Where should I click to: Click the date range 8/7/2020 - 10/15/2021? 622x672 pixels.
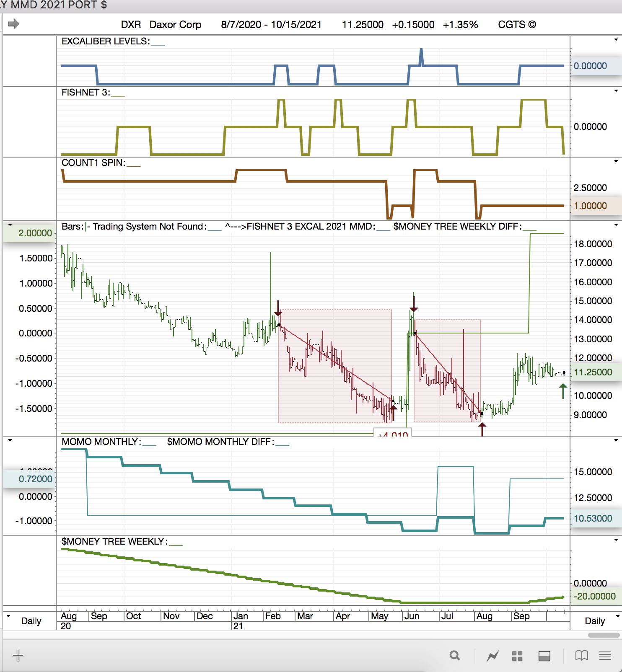[x=271, y=25]
